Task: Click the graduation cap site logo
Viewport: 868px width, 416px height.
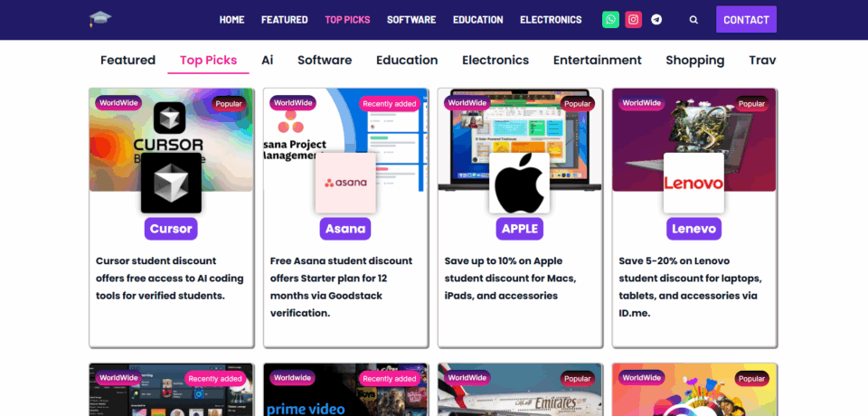Action: click(100, 19)
